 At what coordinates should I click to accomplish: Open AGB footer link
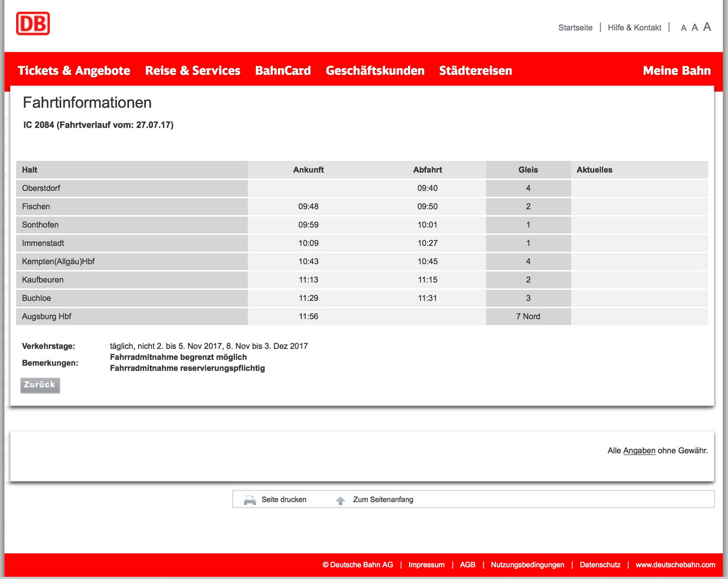pyautogui.click(x=467, y=565)
